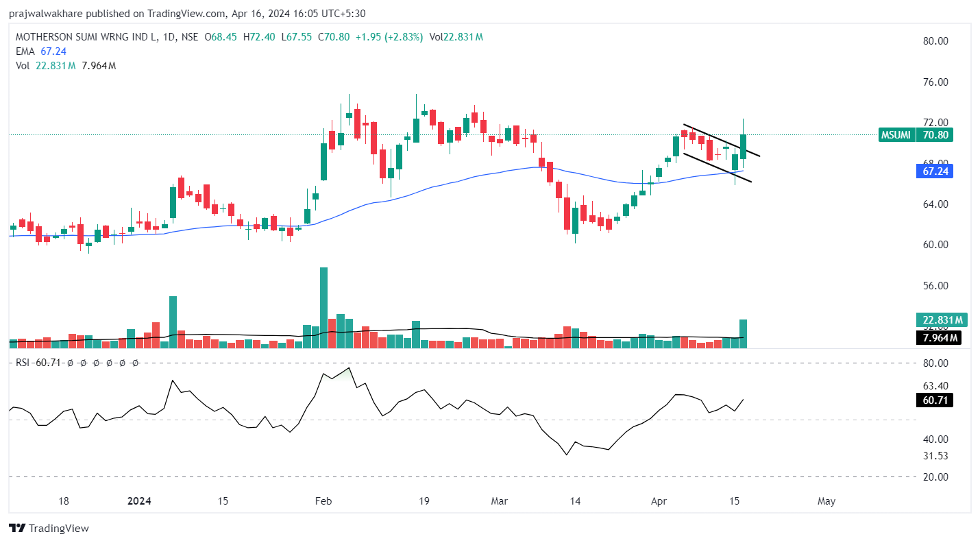Click the May label on date axis
980x543 pixels.
coord(826,501)
